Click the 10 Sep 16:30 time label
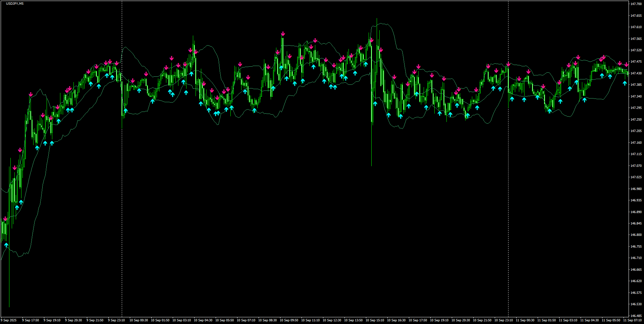Screen dimensions: 644x324 396,320
